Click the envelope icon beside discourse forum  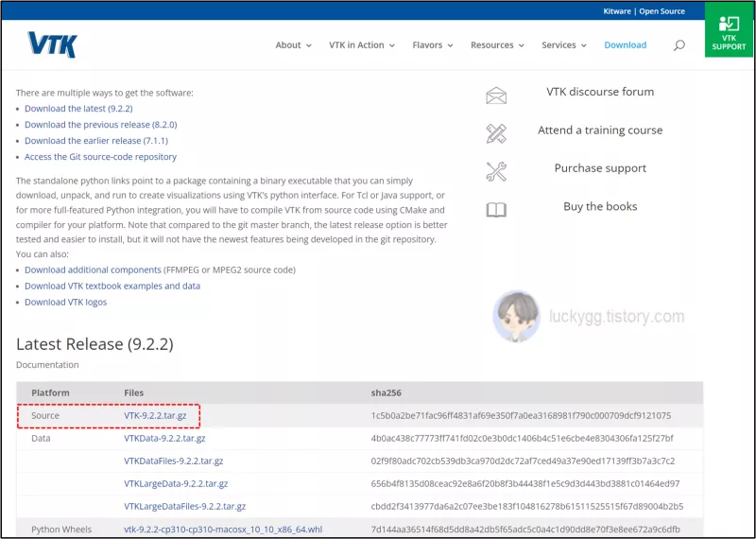(496, 96)
